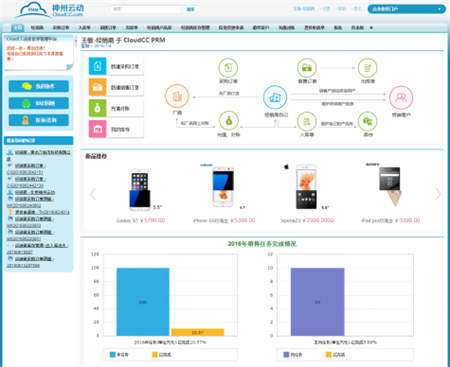Open the Galaxy S7 product thumbnail
This screenshot has height=367, width=450.
point(140,189)
